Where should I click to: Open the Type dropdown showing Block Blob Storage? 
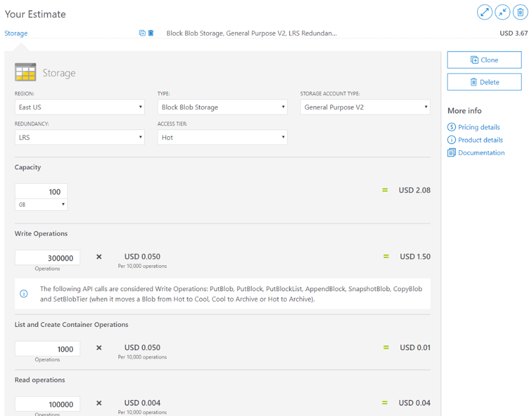coord(222,107)
